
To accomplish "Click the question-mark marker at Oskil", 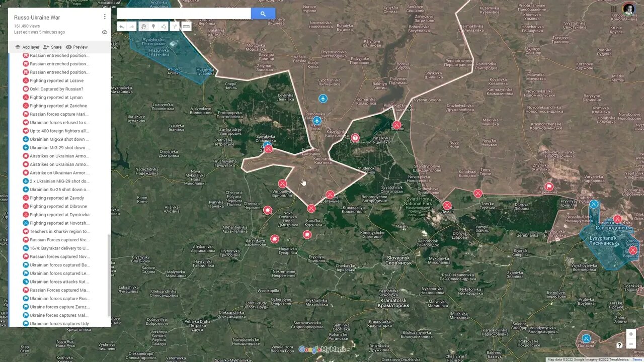I will 355,138.
